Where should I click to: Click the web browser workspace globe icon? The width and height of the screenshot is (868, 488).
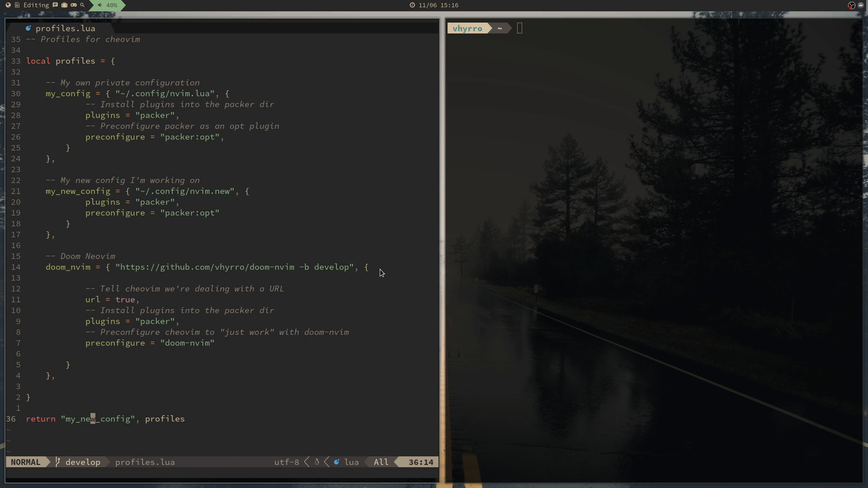point(8,5)
